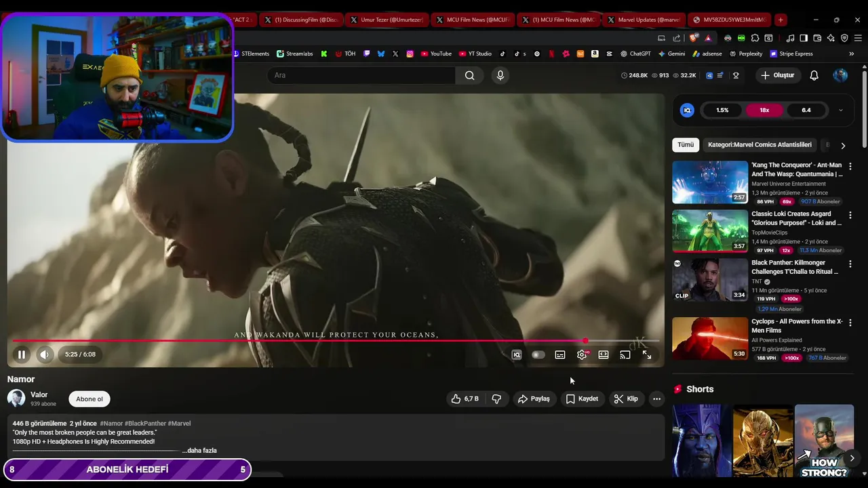Switch to Marvel Updates browser tab
The height and width of the screenshot is (488, 868).
coord(643,20)
